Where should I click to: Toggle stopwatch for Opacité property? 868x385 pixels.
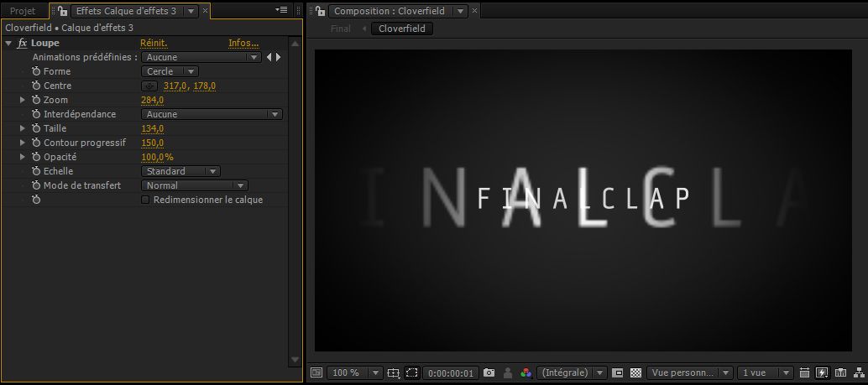click(x=37, y=157)
